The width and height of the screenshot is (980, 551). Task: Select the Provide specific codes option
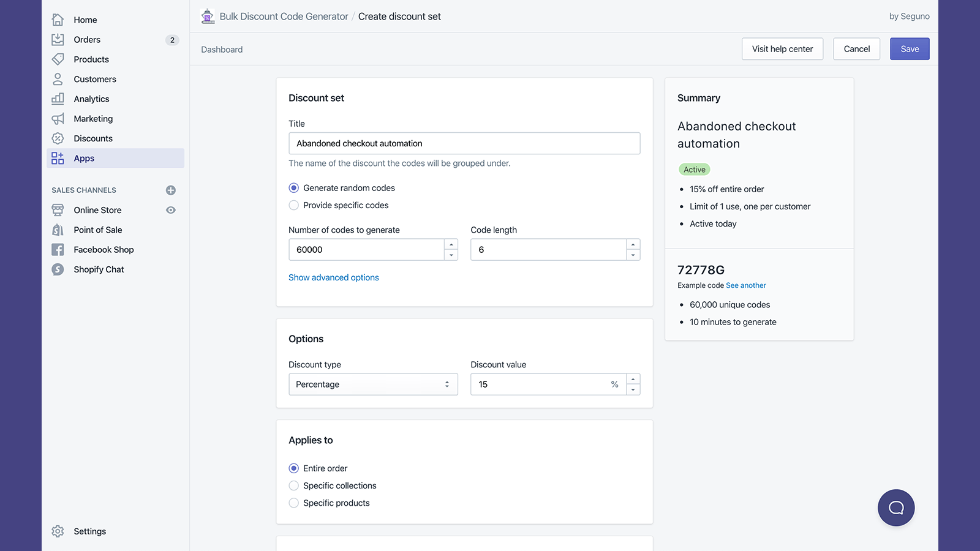(294, 205)
